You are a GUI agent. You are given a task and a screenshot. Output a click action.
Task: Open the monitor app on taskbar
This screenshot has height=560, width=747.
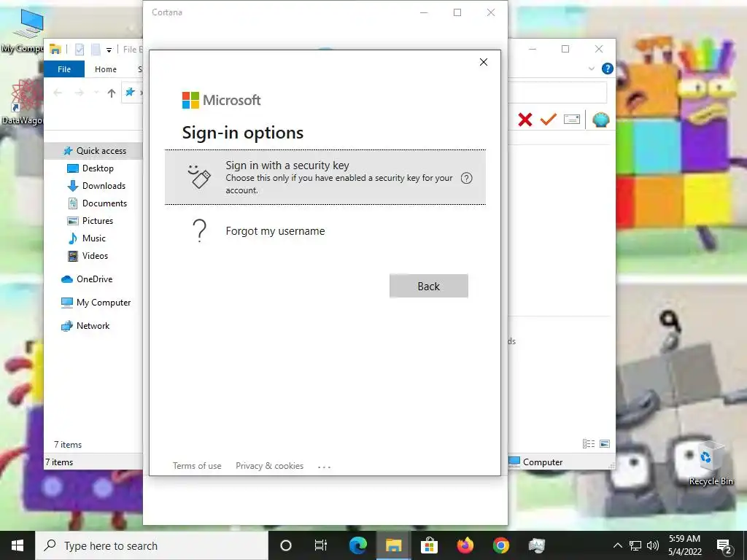[536, 545]
